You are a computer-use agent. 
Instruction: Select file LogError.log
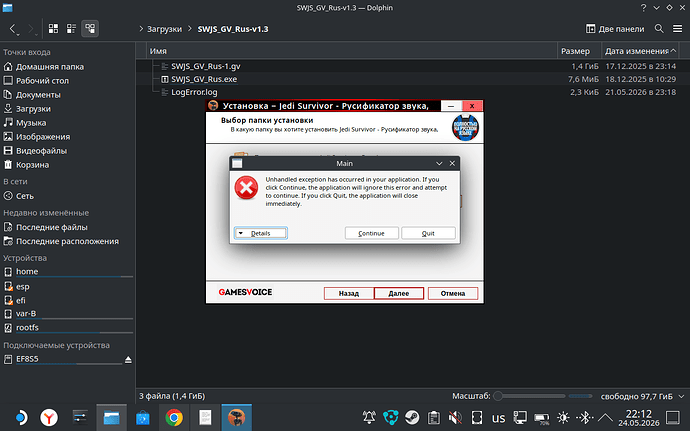[194, 92]
